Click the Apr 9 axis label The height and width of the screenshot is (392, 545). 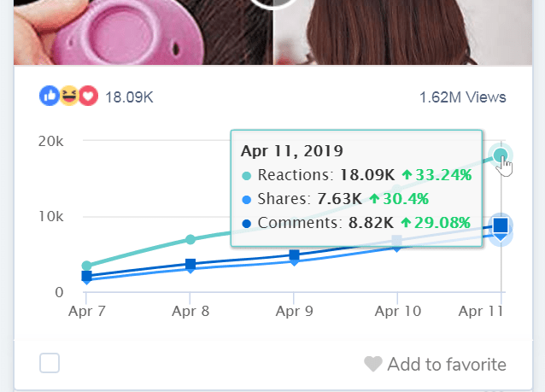tap(294, 311)
